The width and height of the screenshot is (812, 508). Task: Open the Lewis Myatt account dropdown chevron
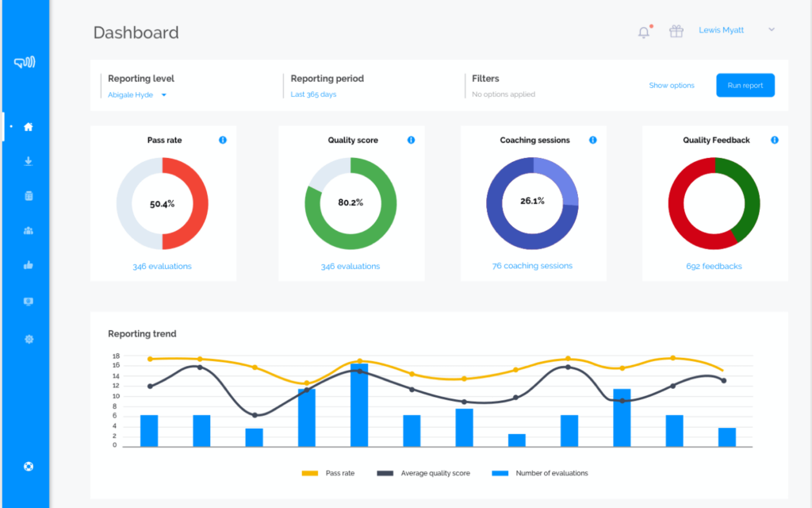click(x=770, y=29)
